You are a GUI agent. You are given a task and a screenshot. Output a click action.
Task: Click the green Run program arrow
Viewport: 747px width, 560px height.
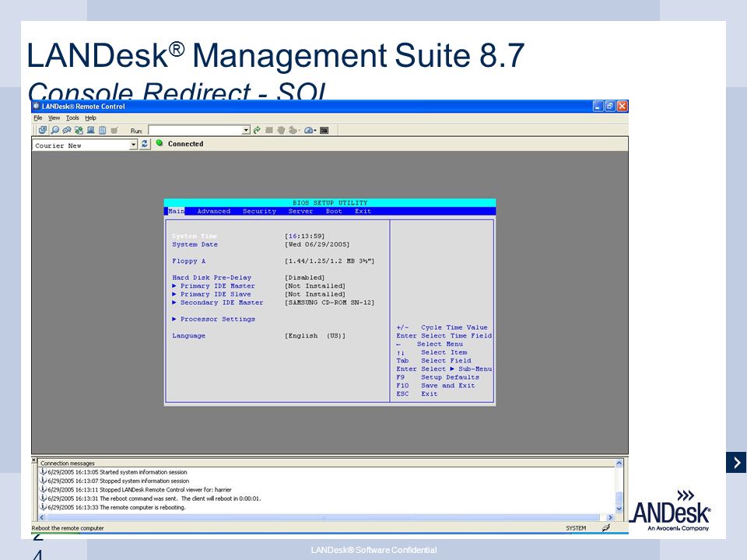(x=257, y=130)
